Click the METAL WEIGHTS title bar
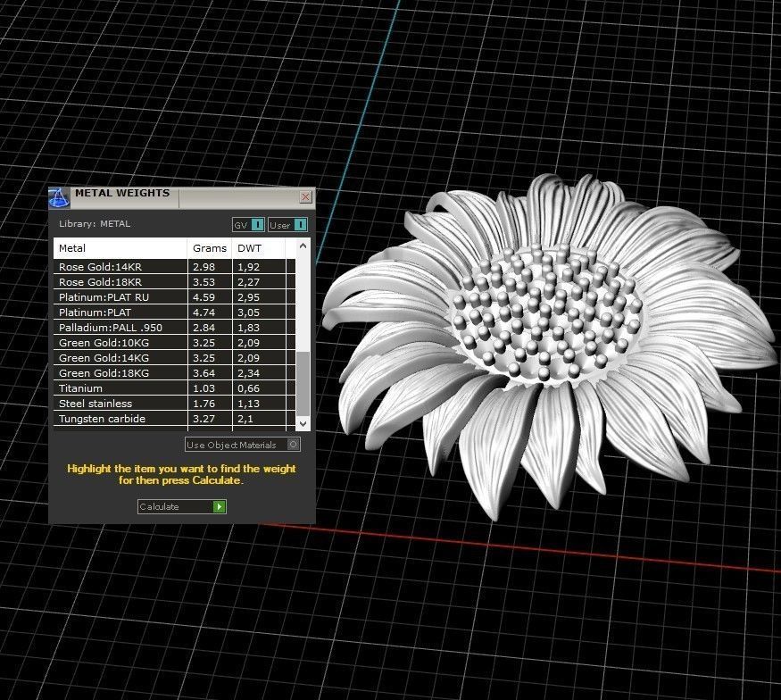Image resolution: width=781 pixels, height=700 pixels. [182, 197]
